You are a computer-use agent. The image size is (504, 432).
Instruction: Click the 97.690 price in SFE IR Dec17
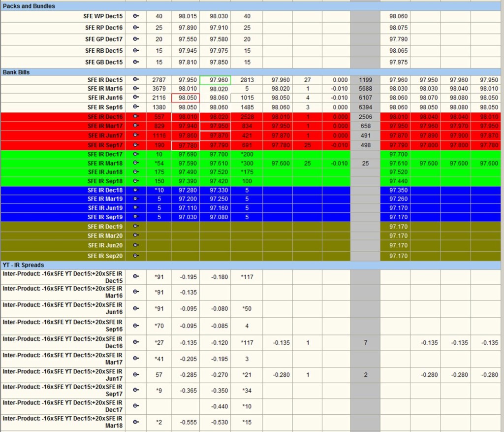tap(188, 154)
